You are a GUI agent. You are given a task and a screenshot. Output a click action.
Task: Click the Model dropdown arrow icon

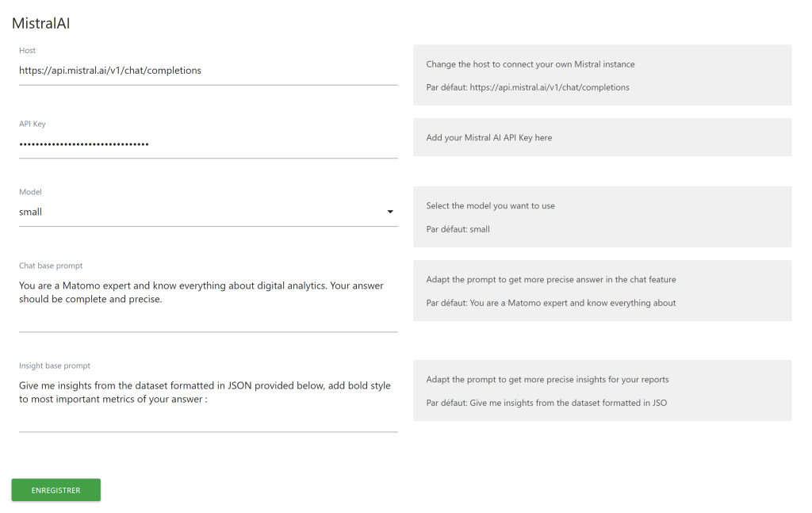click(390, 212)
